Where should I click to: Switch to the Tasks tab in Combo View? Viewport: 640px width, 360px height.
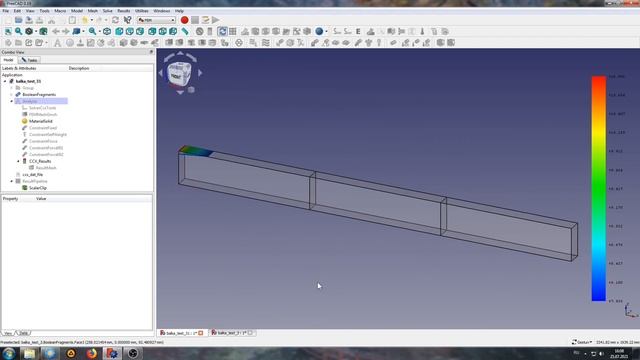point(29,60)
